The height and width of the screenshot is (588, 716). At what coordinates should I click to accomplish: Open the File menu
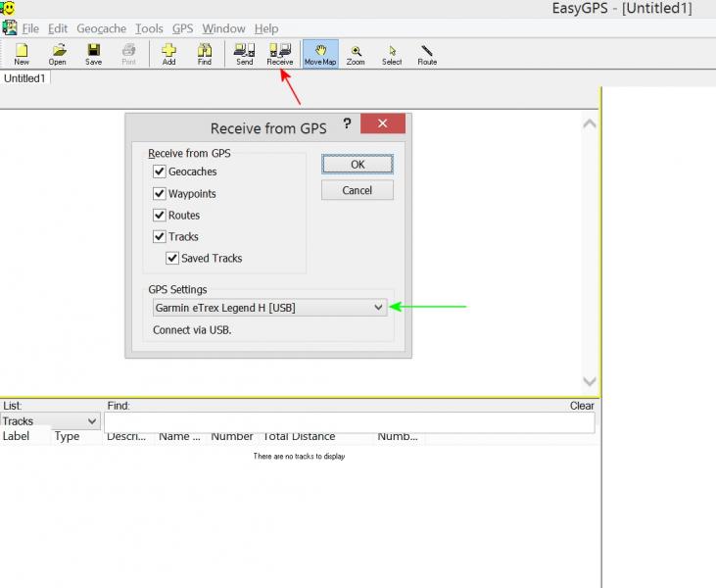(30, 28)
